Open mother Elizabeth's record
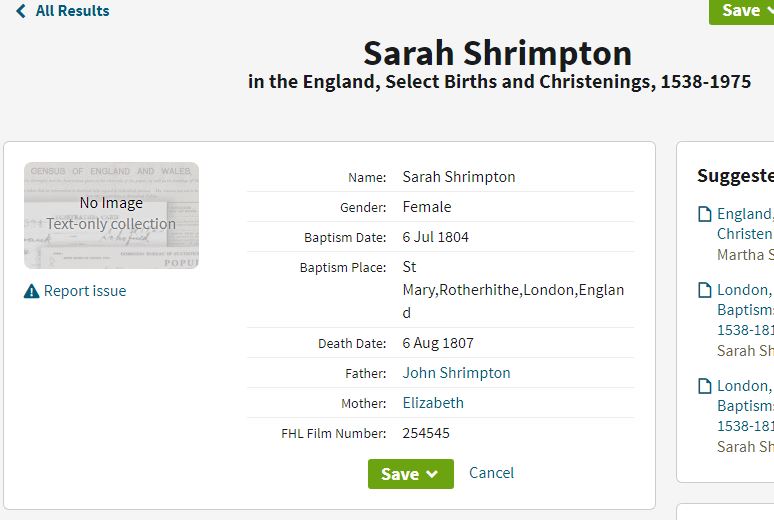Screen dimensions: 774x520 (x=433, y=403)
